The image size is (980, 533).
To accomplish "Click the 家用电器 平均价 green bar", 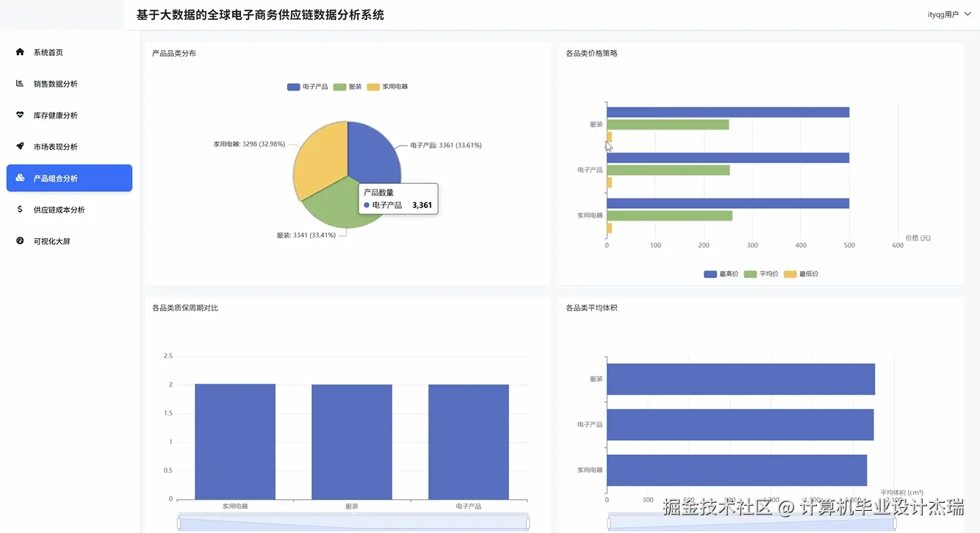I will (x=669, y=215).
